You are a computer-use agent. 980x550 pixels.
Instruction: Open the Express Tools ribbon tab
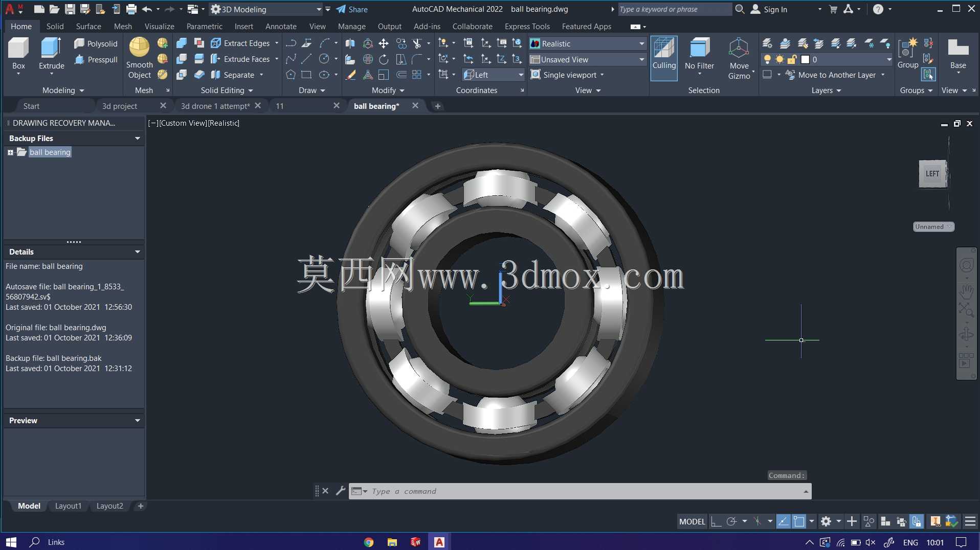(527, 26)
